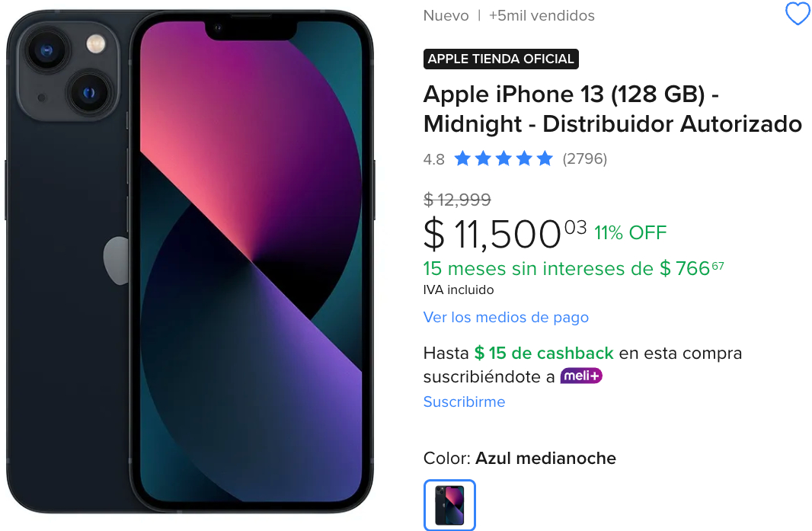The width and height of the screenshot is (812, 531).
Task: Open the APPLE TIENDA OFICIAL store badge
Action: pyautogui.click(x=500, y=59)
